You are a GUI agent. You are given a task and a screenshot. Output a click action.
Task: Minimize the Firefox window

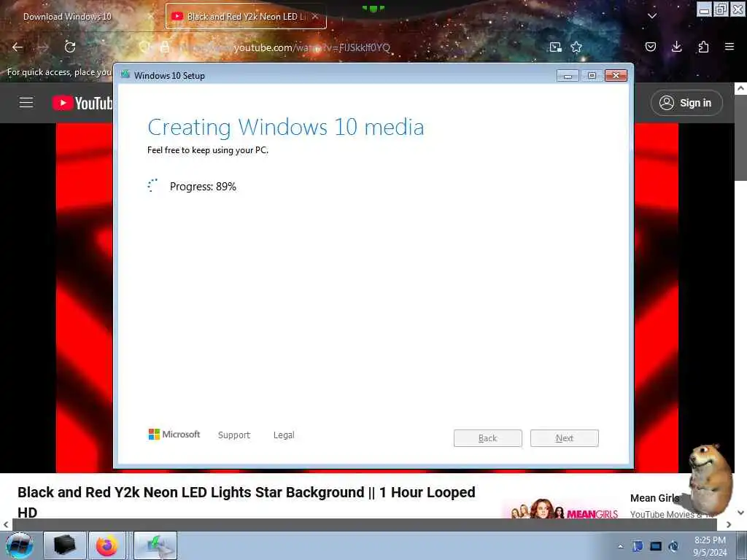(x=704, y=9)
